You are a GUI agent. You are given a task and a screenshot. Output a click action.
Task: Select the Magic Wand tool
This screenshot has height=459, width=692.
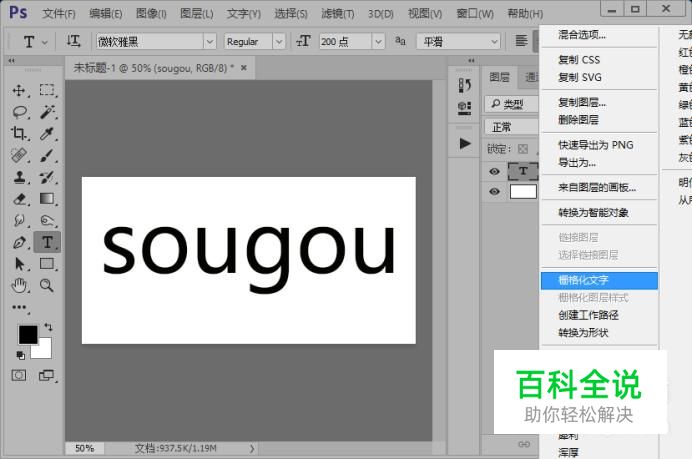pyautogui.click(x=47, y=112)
